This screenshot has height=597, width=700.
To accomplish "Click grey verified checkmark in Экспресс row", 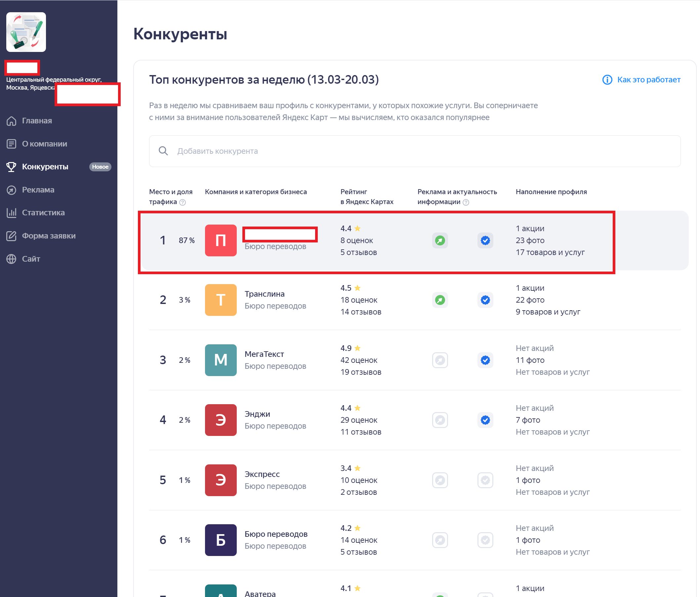I will click(x=485, y=480).
